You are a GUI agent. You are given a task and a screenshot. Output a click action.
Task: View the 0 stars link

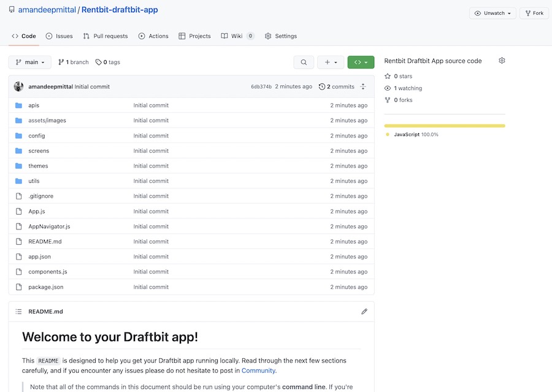click(x=398, y=76)
